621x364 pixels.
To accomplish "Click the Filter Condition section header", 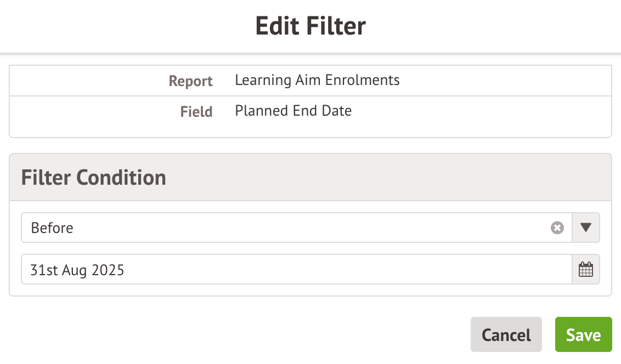I will [94, 178].
